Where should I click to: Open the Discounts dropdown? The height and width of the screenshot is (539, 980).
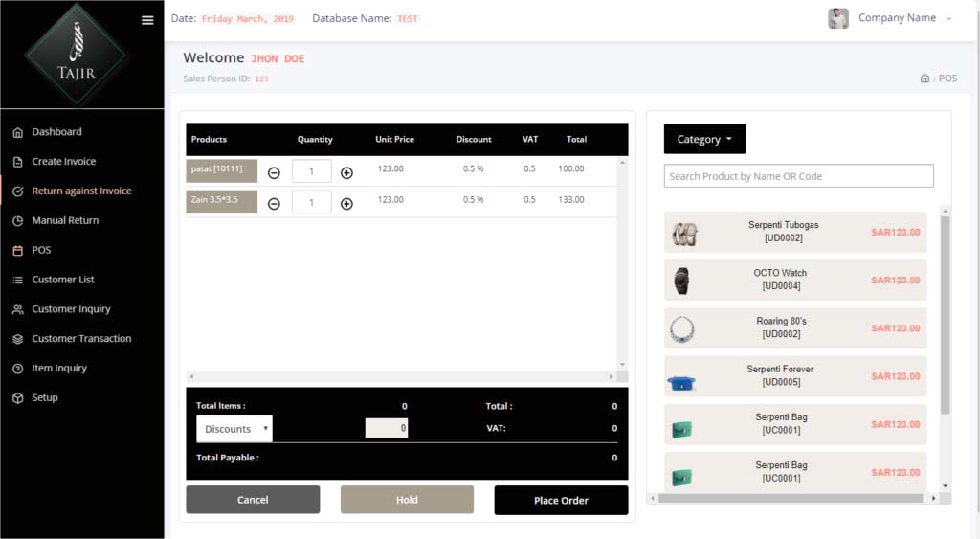(x=234, y=429)
